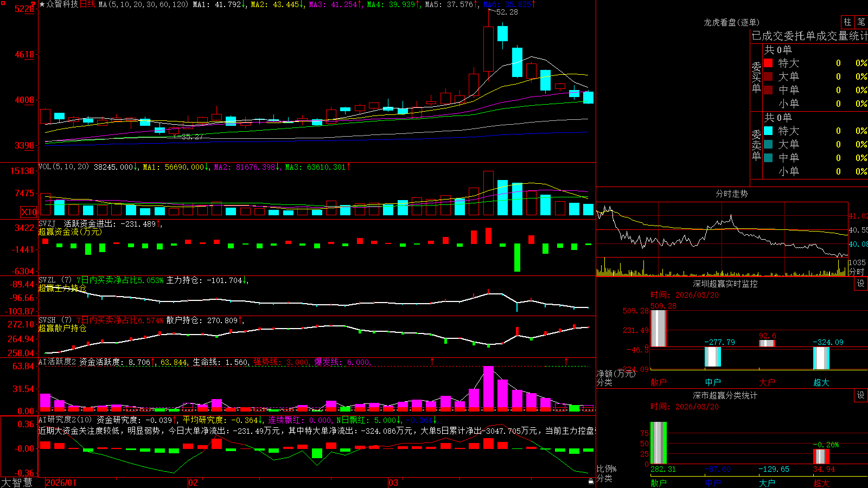
Task: Click the dark red 大单 buy-order swatch
Action: [768, 76]
